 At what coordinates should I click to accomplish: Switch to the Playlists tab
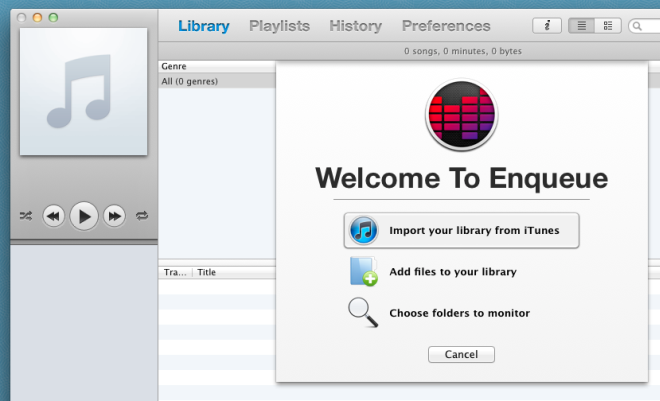[x=279, y=26]
